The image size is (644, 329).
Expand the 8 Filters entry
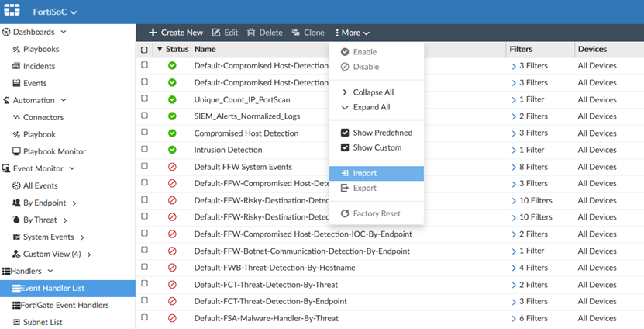pyautogui.click(x=514, y=167)
